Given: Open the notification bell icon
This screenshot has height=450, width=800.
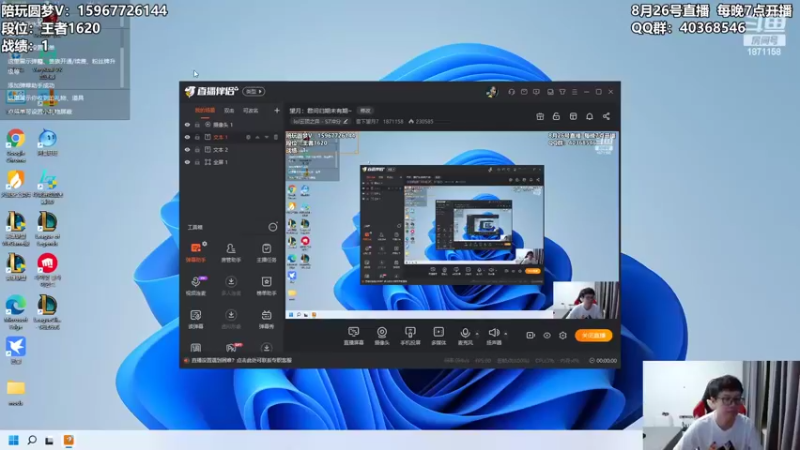Looking at the screenshot, I should (x=589, y=116).
